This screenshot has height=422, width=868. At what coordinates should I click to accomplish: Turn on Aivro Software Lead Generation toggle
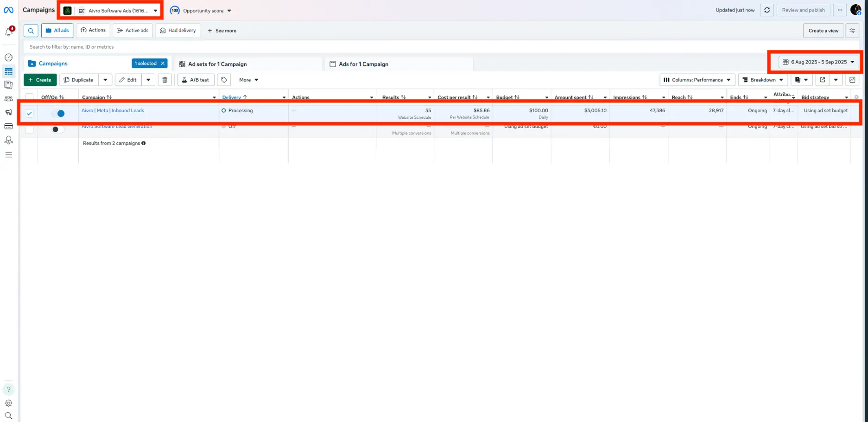(58, 129)
